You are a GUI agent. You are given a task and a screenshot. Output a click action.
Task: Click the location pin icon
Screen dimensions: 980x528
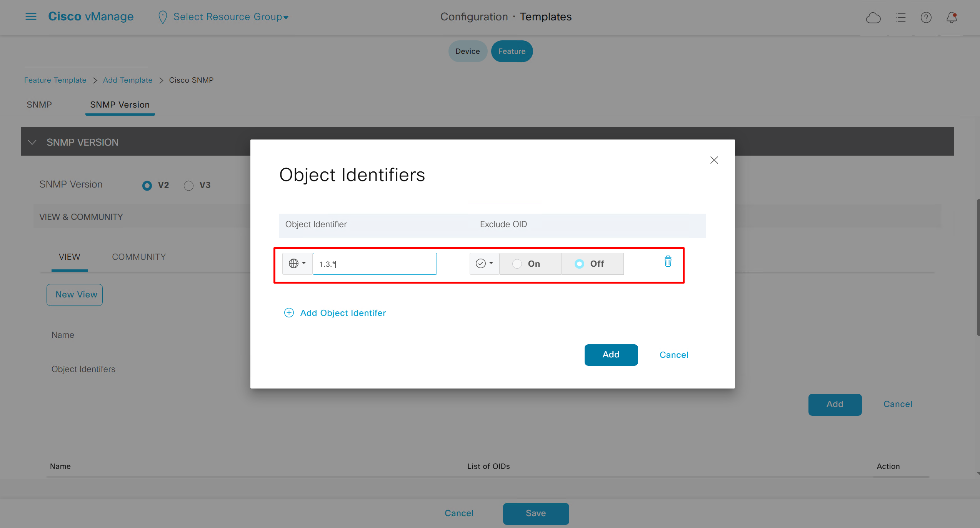click(x=163, y=17)
